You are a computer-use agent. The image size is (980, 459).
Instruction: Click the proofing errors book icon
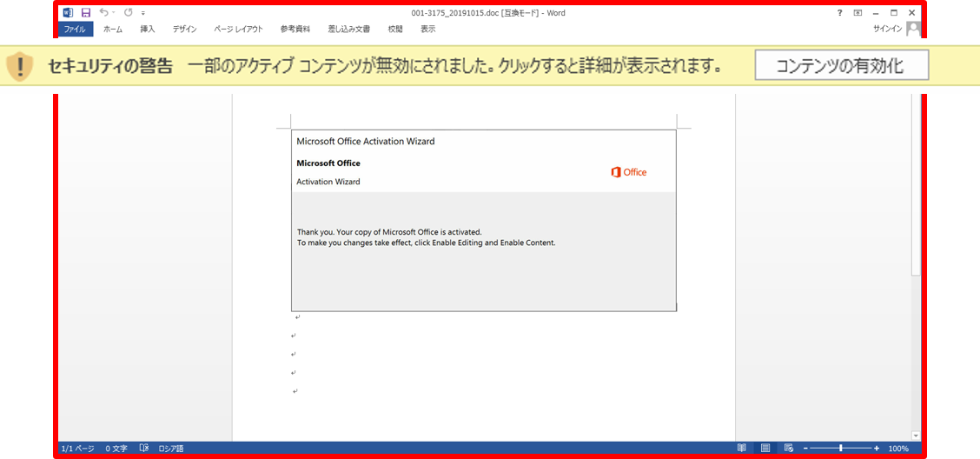pos(144,449)
